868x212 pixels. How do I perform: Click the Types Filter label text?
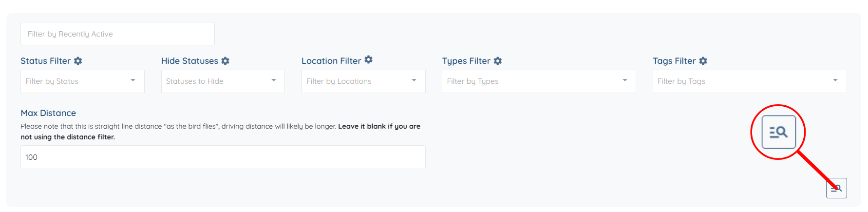(x=466, y=61)
